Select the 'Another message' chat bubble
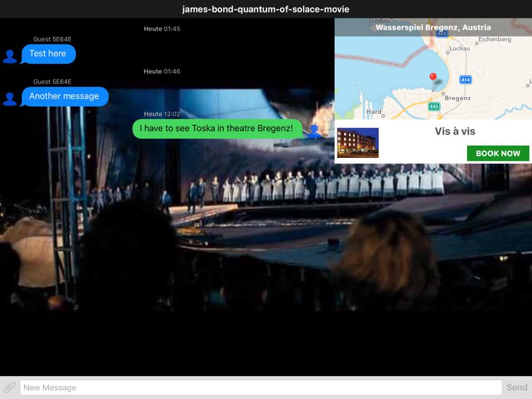This screenshot has height=399, width=532. [64, 96]
